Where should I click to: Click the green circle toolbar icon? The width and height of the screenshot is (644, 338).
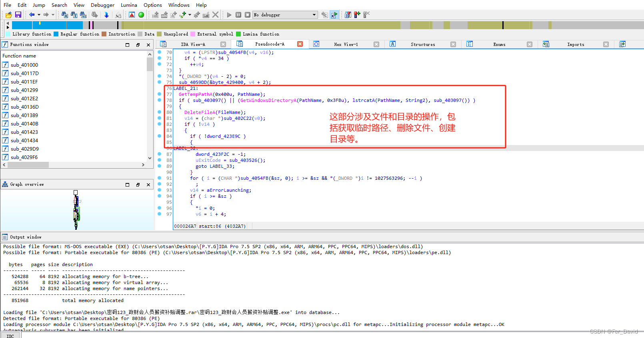(141, 15)
